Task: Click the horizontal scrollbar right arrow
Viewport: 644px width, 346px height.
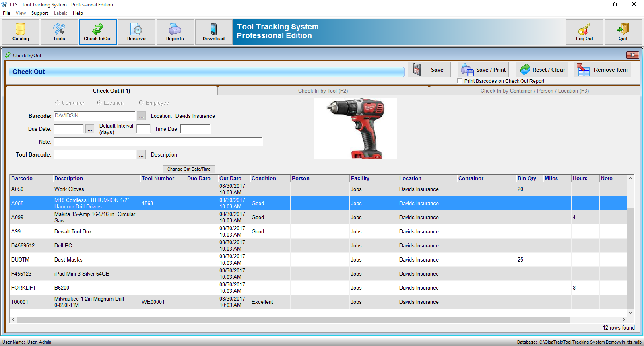Action: pyautogui.click(x=623, y=319)
